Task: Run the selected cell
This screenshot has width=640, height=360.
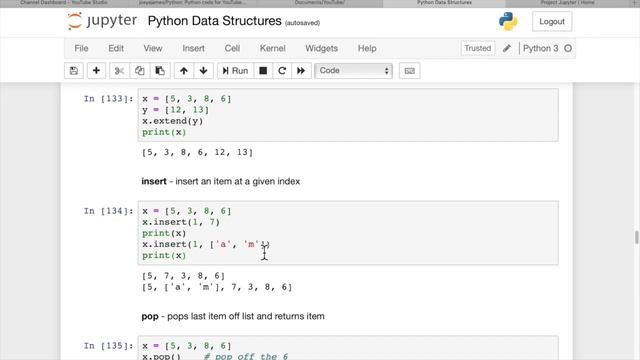Action: tap(235, 71)
